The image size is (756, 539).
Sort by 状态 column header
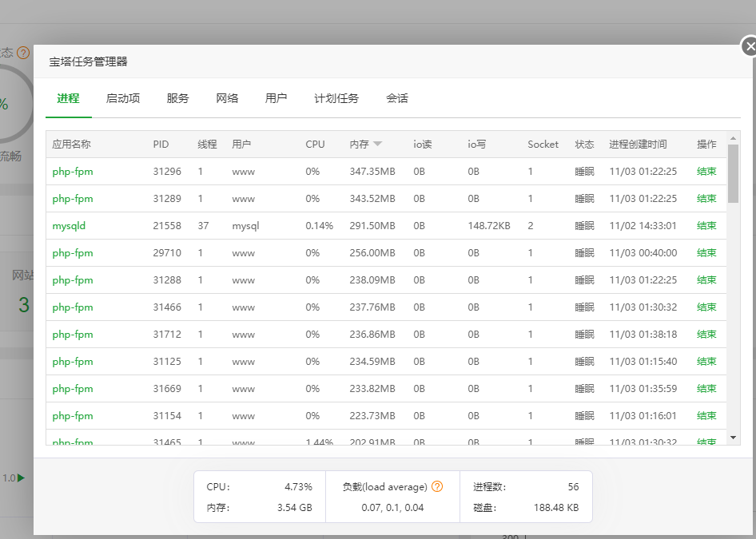pyautogui.click(x=584, y=144)
